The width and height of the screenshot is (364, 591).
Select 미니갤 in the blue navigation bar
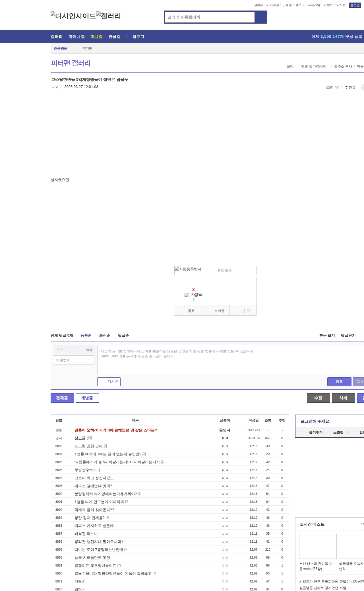[96, 37]
